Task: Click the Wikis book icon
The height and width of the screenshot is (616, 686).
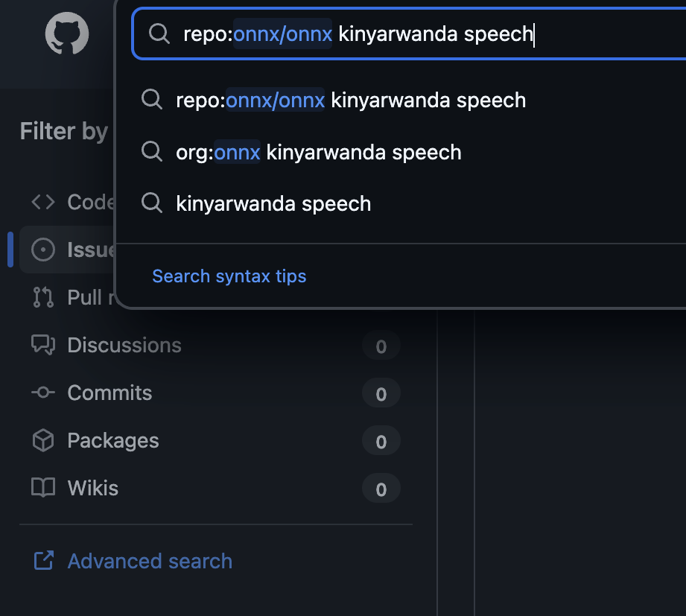Action: [x=43, y=488]
